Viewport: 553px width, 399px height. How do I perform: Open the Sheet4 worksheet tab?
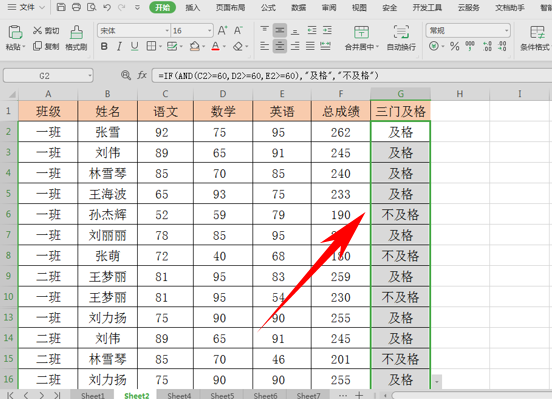pyautogui.click(x=179, y=395)
